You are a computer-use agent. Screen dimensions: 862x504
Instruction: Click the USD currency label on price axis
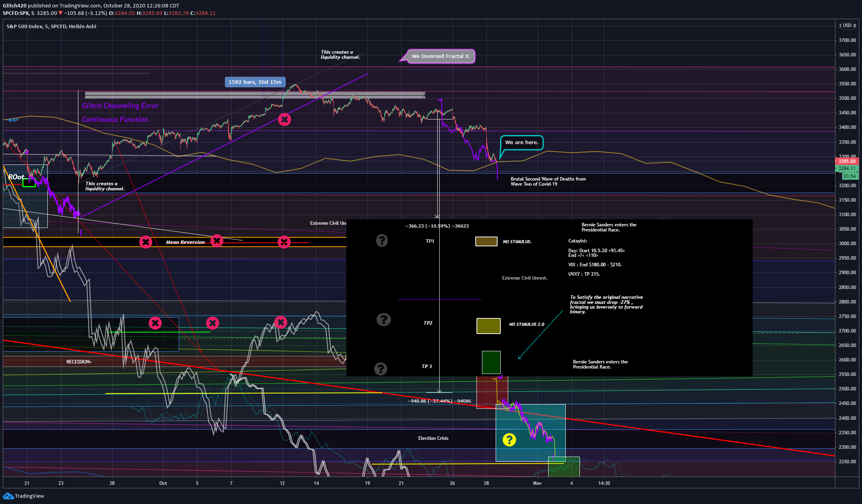pos(847,25)
